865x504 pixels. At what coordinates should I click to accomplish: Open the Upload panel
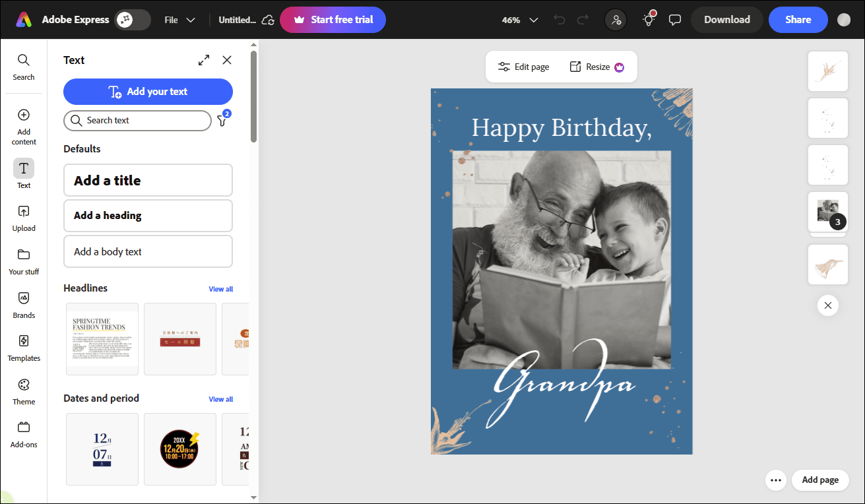tap(23, 218)
